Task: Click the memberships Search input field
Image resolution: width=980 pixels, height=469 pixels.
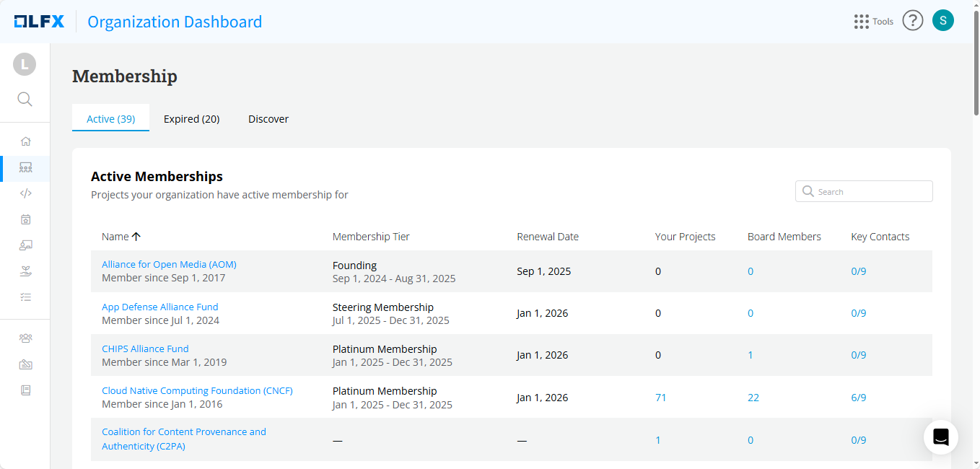Action: coord(871,192)
